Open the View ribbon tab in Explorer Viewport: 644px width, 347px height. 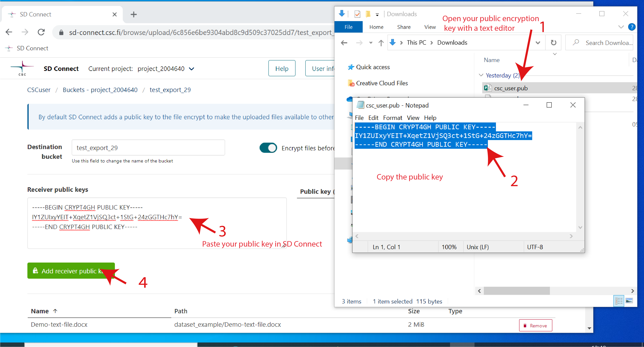[430, 27]
